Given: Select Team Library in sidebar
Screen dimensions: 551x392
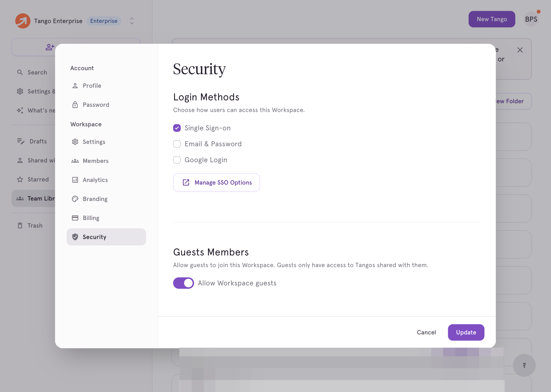Looking at the screenshot, I should [34, 198].
